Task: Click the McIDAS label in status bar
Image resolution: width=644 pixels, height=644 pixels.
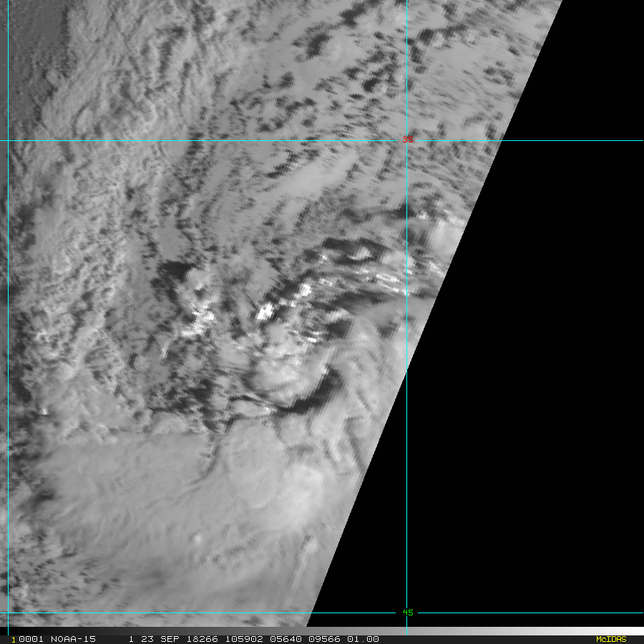Action: click(611, 639)
